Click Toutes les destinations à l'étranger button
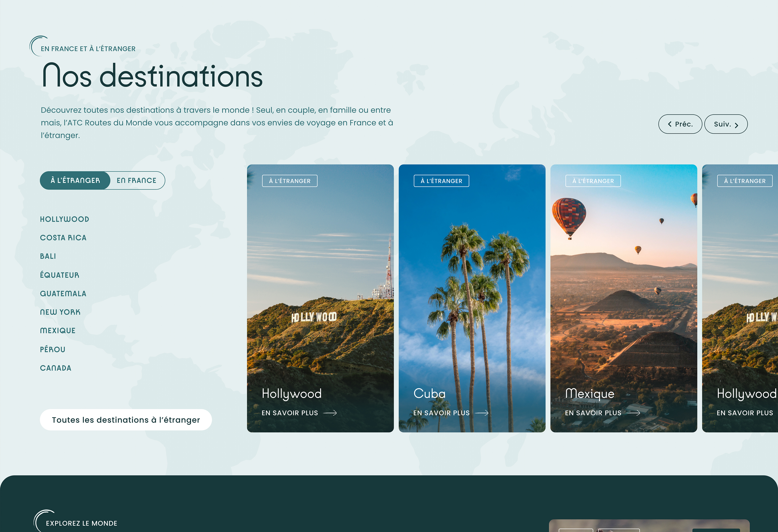 (126, 420)
